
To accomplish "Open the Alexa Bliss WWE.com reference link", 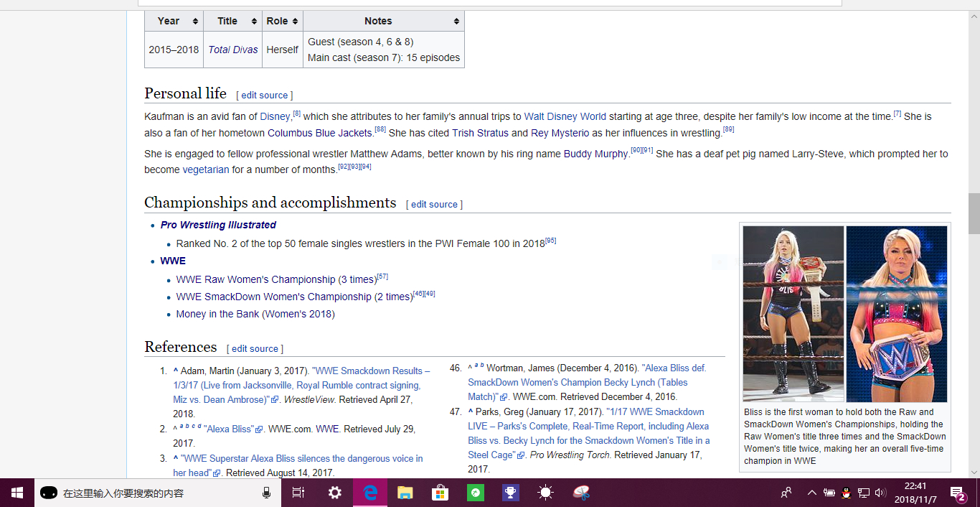I will tap(230, 429).
